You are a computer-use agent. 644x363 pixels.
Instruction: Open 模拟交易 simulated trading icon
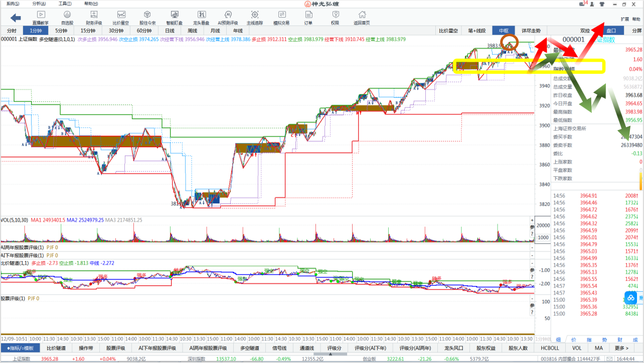(x=281, y=18)
